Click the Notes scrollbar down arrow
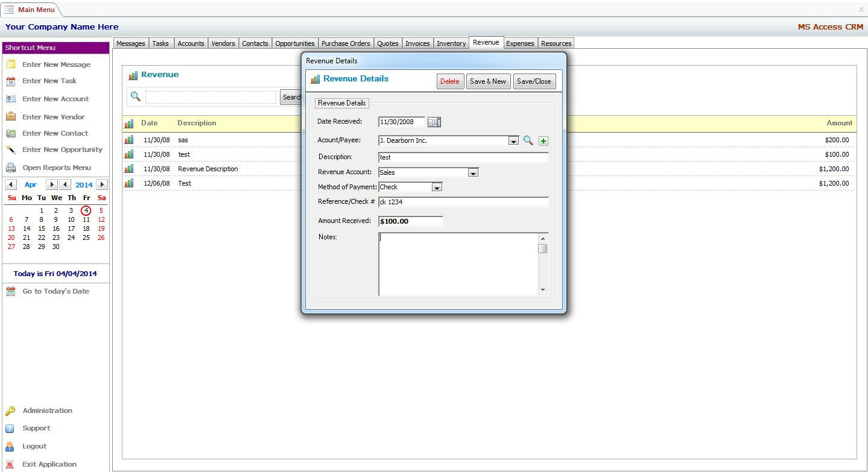This screenshot has width=868, height=472. pos(543,290)
